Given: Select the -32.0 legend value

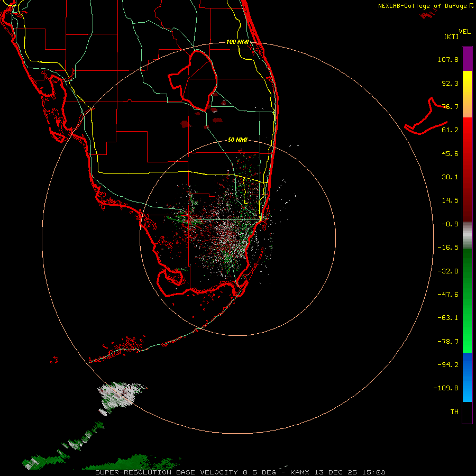Looking at the screenshot, I should pyautogui.click(x=448, y=271).
